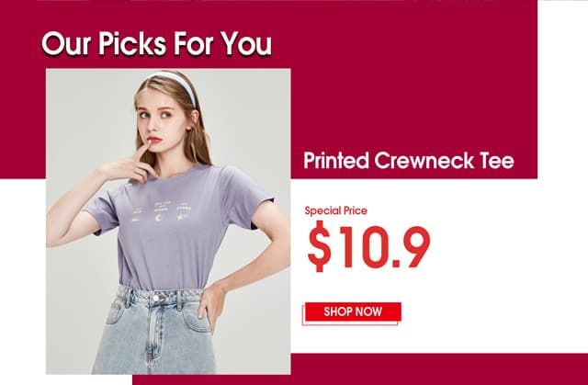Image resolution: width=588 pixels, height=385 pixels.
Task: Click the dollar sign in the price
Action: (x=319, y=246)
